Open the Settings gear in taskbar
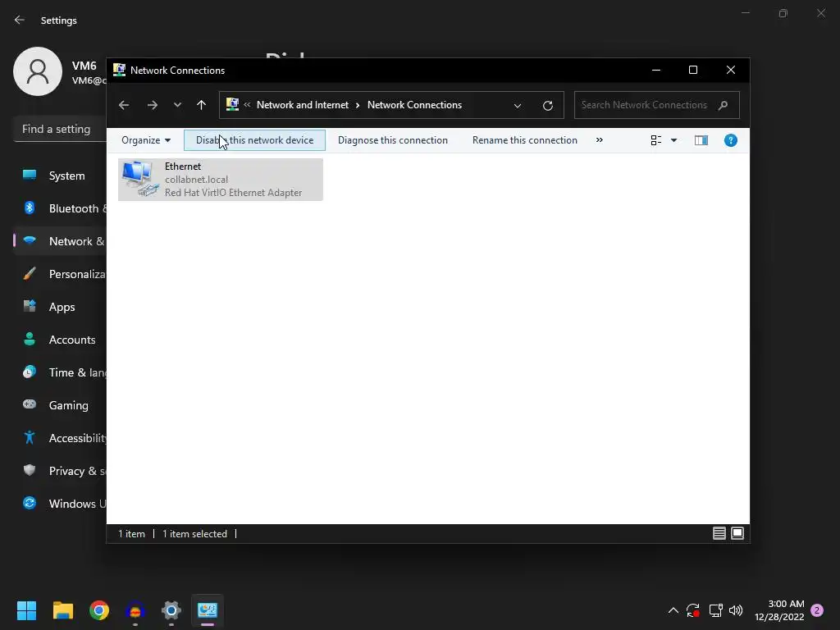The image size is (840, 630). (x=171, y=610)
